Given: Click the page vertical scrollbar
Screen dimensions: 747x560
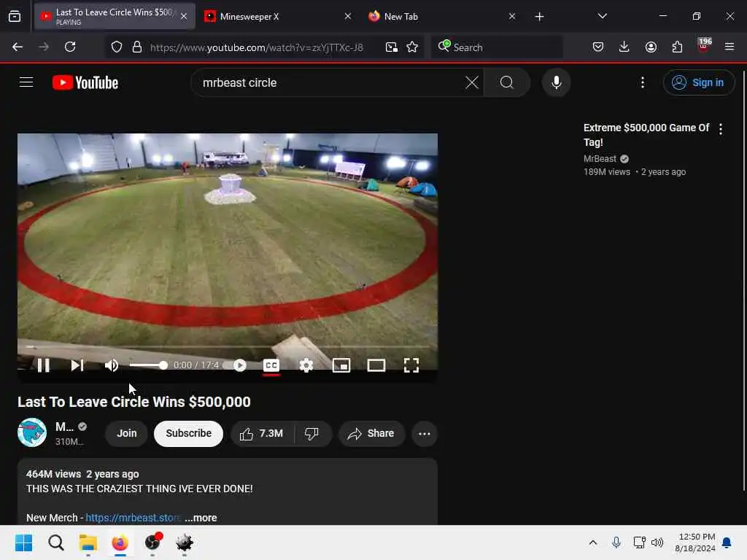Looking at the screenshot, I should pyautogui.click(x=743, y=281).
